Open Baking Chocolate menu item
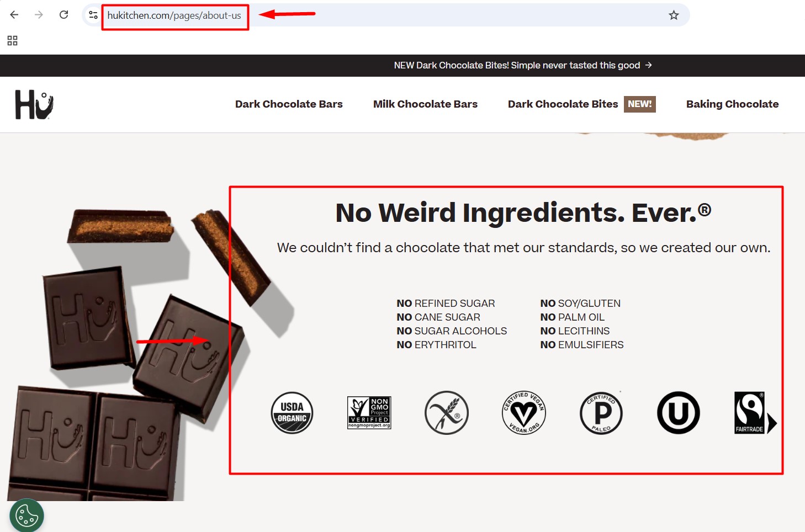 tap(732, 104)
